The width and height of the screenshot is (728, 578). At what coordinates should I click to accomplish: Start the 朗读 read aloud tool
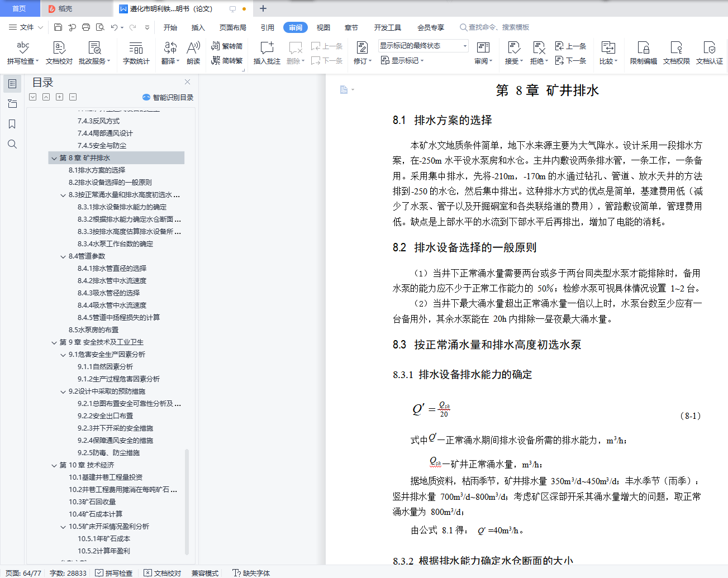point(193,54)
